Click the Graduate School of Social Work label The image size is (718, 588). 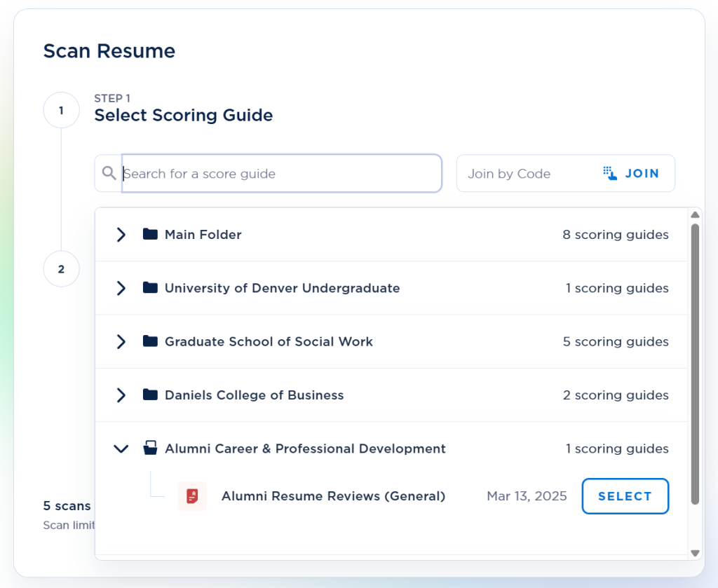point(269,342)
